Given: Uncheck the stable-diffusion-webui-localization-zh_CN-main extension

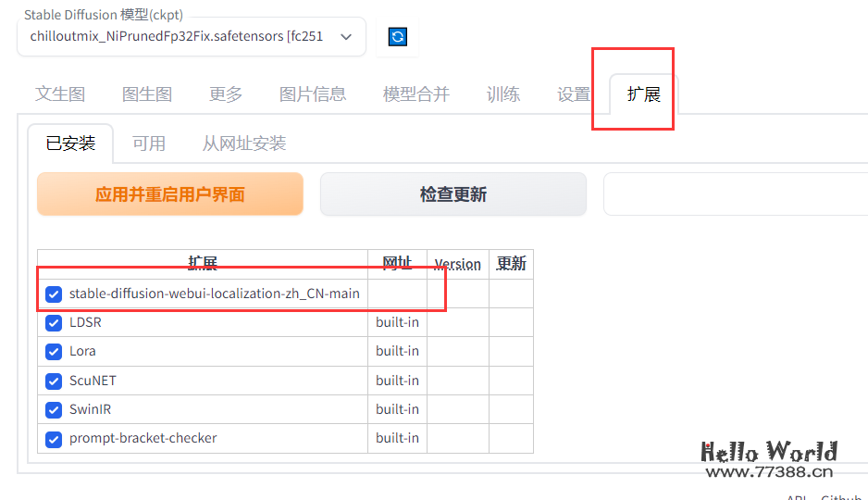Looking at the screenshot, I should pyautogui.click(x=54, y=294).
